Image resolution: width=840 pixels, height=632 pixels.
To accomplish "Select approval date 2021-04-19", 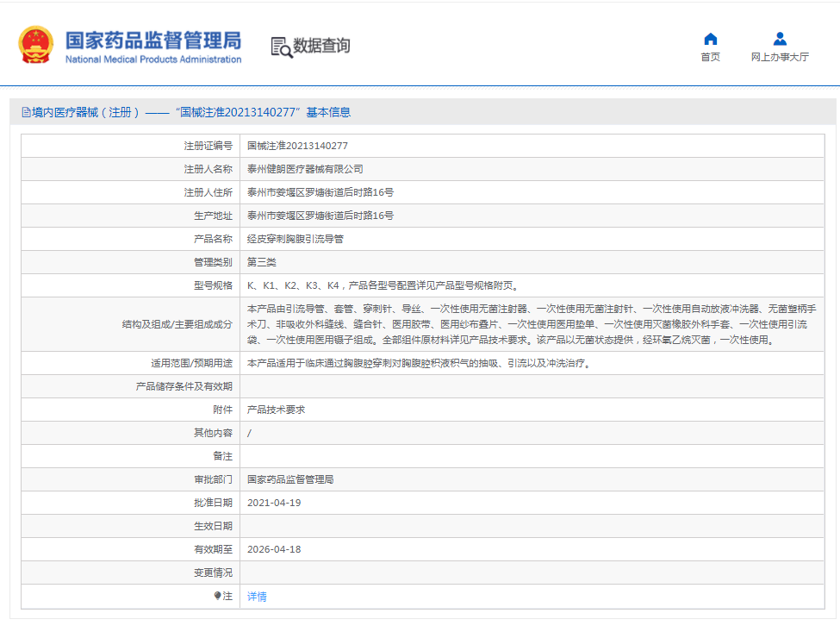I will [274, 503].
